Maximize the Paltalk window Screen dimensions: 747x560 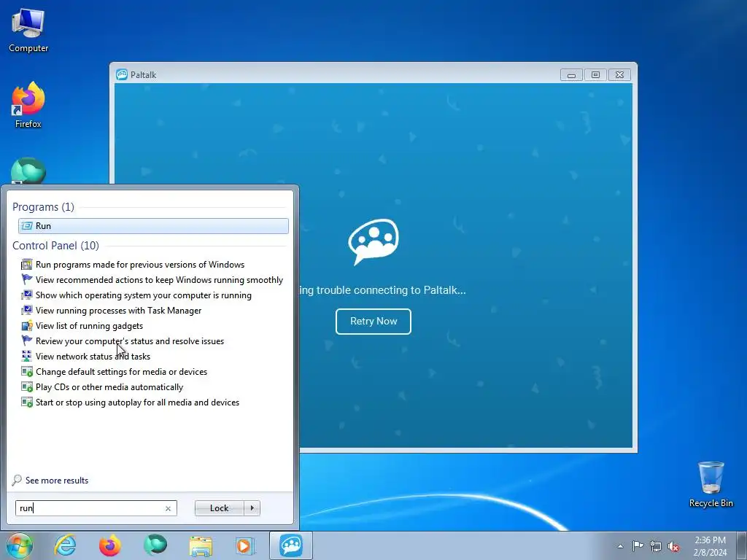pos(595,75)
